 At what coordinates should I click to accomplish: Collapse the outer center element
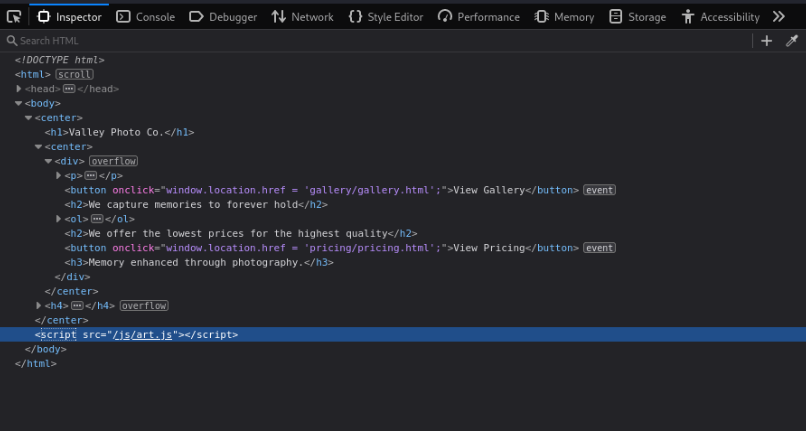(x=28, y=118)
